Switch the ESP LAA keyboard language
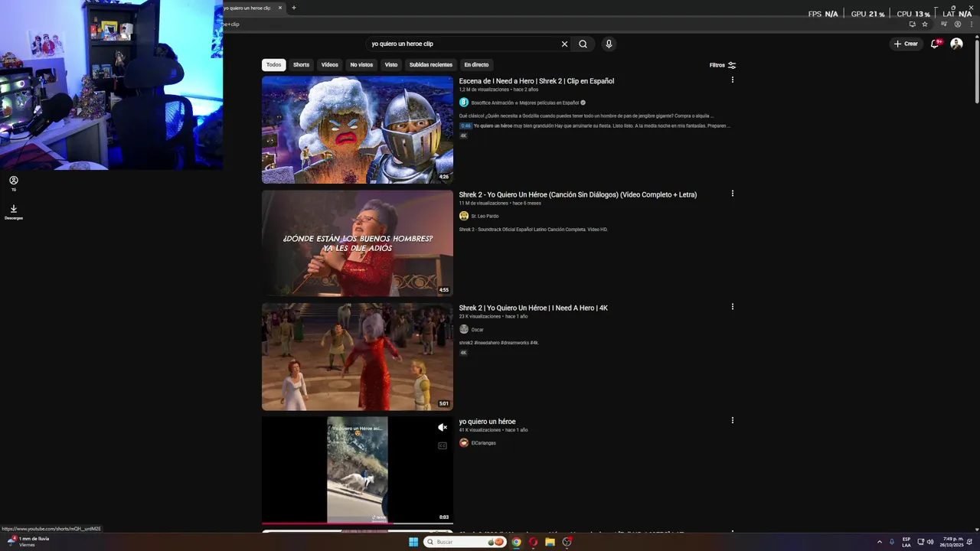This screenshot has height=551, width=980. (x=906, y=542)
